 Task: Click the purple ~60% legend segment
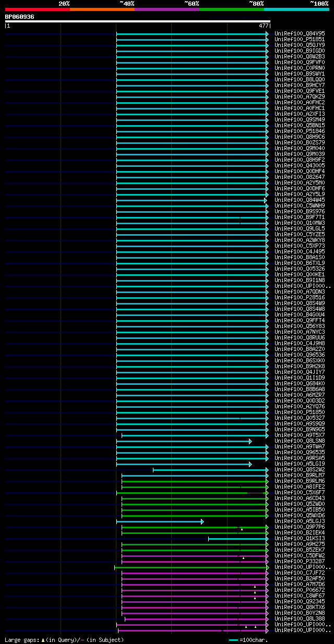click(167, 9)
